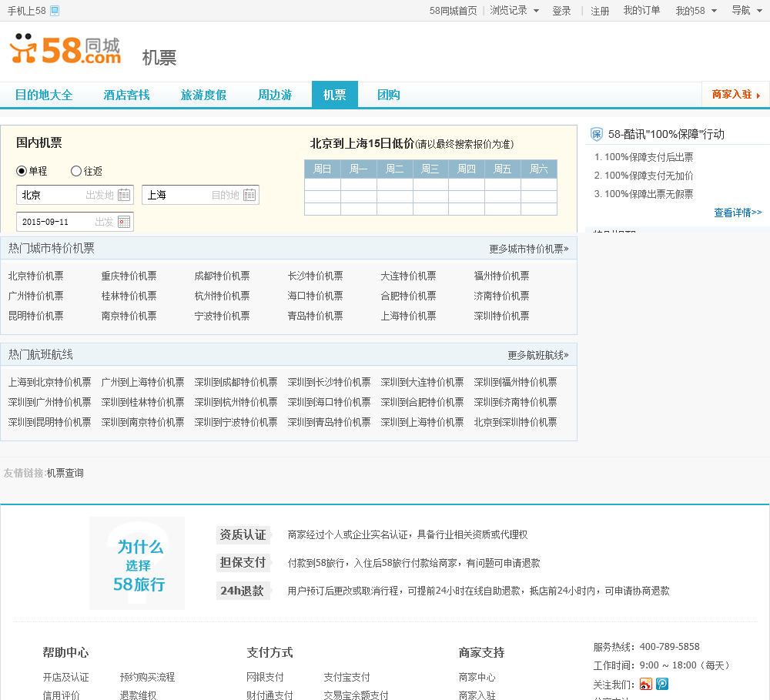770x700 pixels.
Task: Click the 手机上58 link
Action: [x=26, y=11]
